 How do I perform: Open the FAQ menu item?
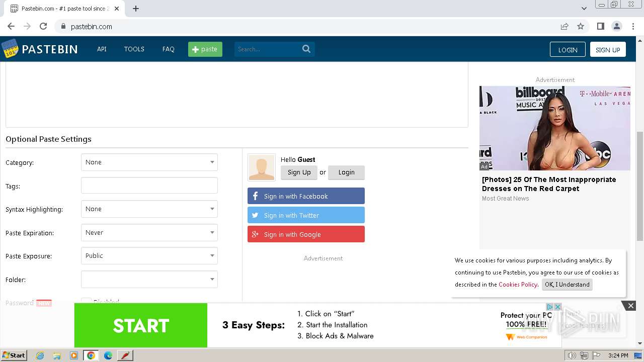click(x=169, y=49)
